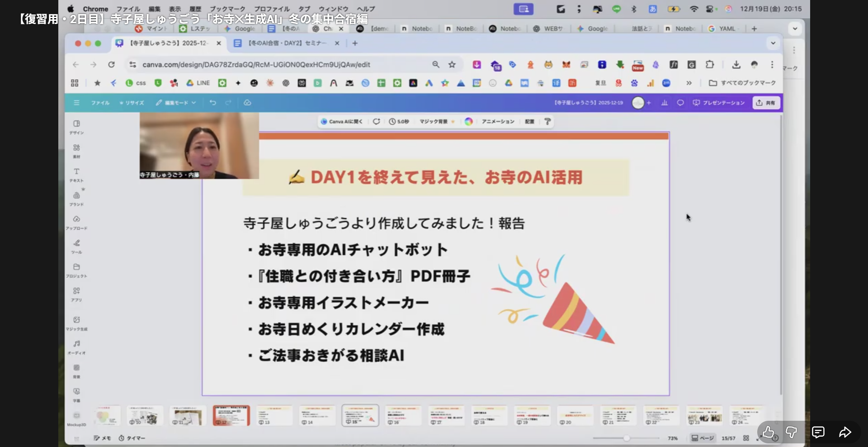Open the オーディオ (Audio) panel

pyautogui.click(x=76, y=347)
